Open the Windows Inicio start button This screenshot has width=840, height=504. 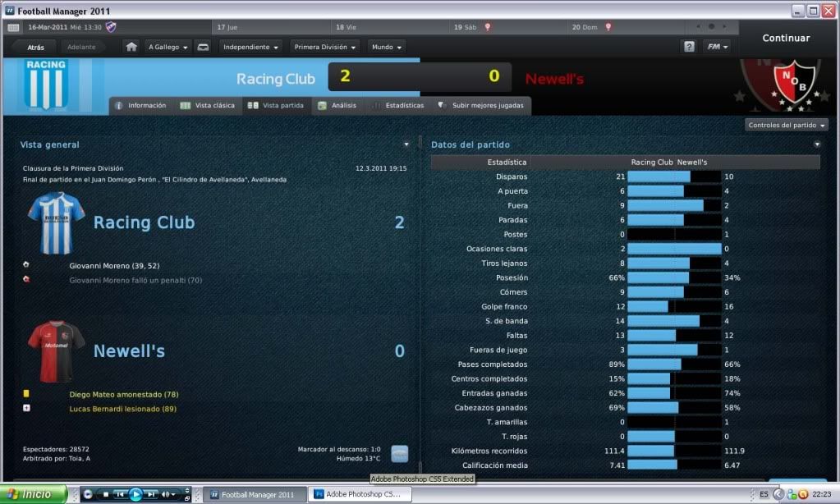(x=33, y=494)
